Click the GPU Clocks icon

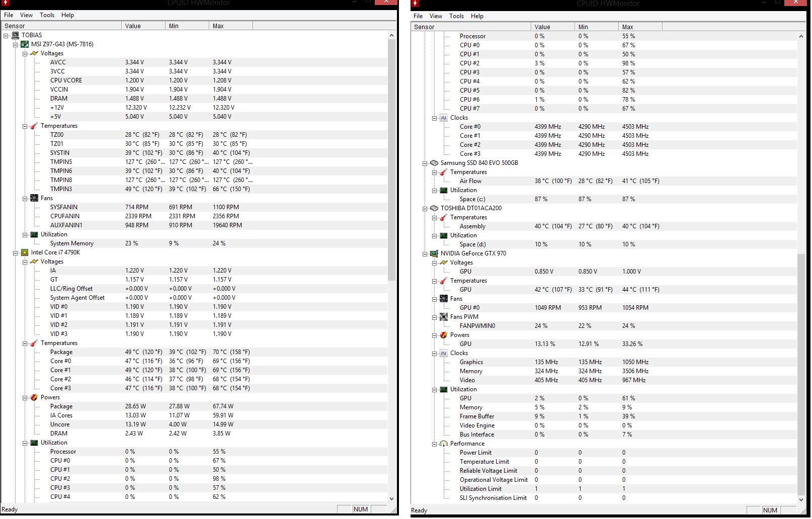point(444,353)
